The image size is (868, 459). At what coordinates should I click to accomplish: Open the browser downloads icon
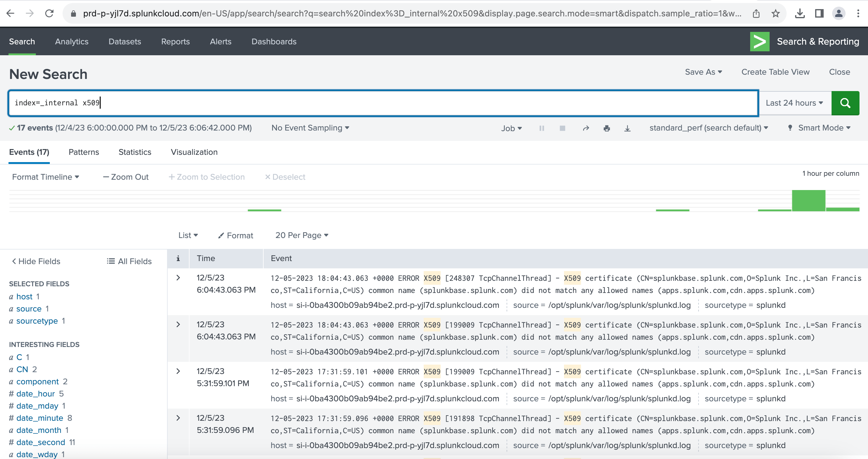800,13
